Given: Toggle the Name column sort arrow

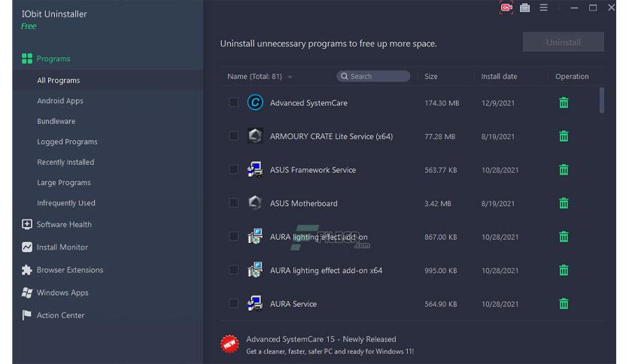Looking at the screenshot, I should (x=290, y=77).
